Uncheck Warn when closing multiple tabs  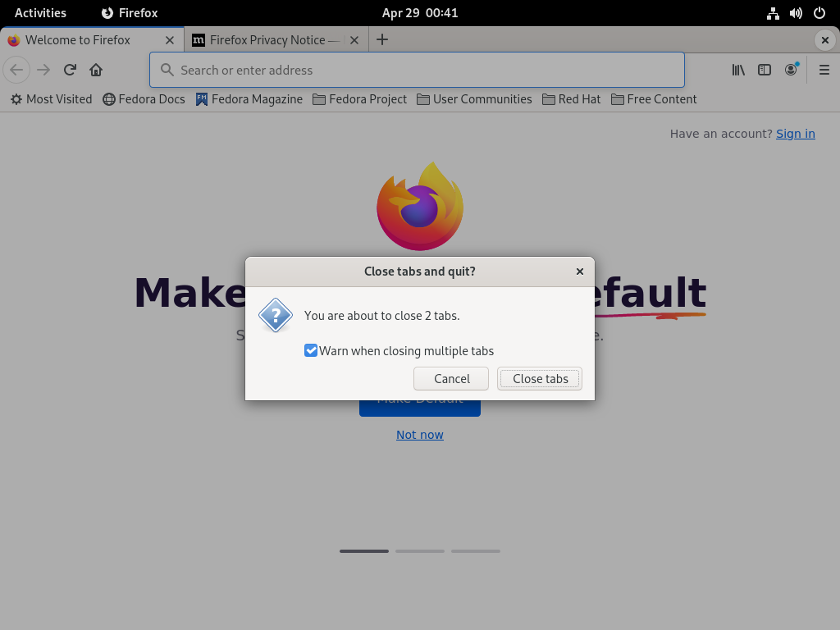tap(311, 350)
